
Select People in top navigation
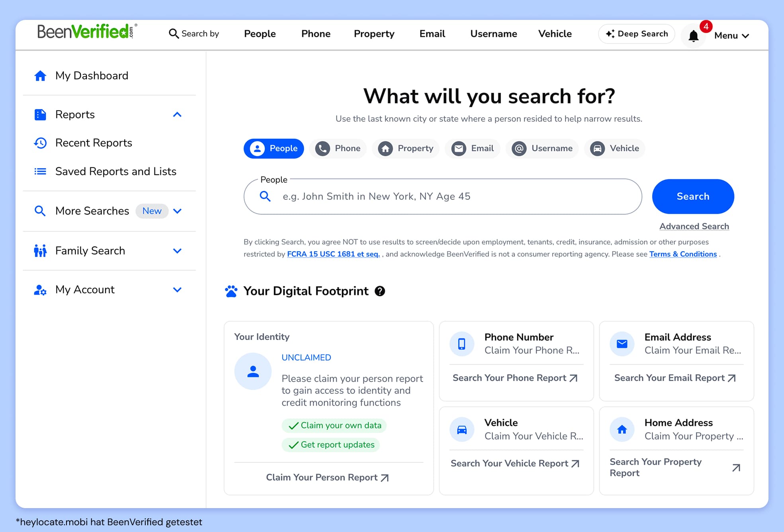260,34
